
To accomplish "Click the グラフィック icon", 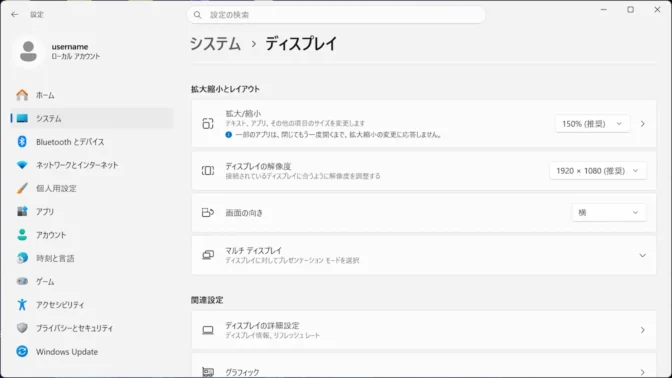I will pos(208,372).
